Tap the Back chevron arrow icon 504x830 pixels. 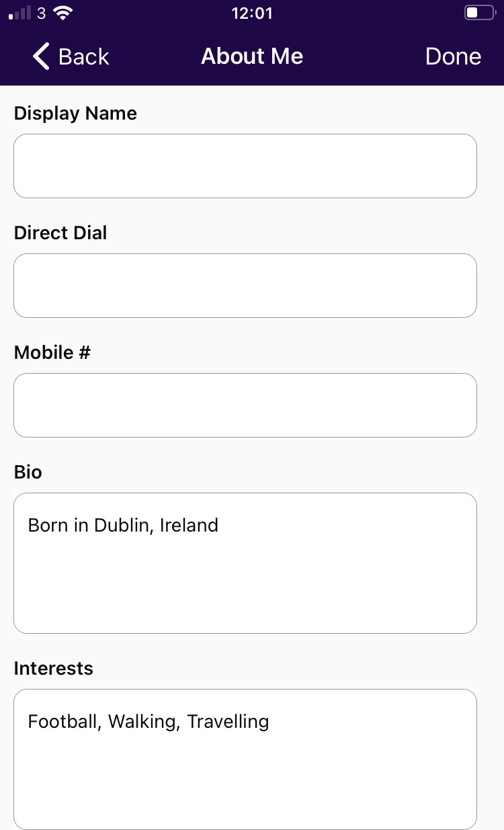[x=41, y=56]
